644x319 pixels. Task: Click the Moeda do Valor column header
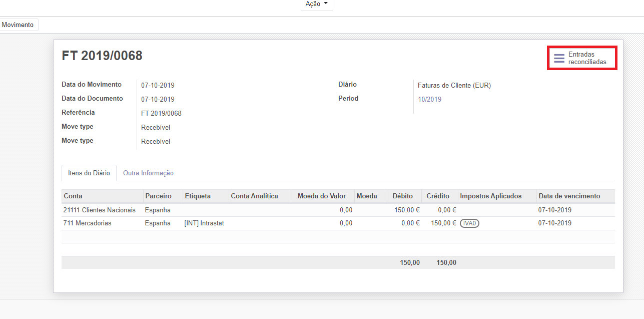(x=322, y=196)
